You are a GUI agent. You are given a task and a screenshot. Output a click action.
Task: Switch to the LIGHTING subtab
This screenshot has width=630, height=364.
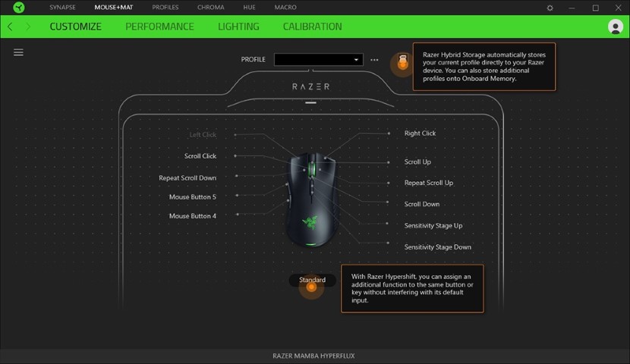(x=238, y=27)
